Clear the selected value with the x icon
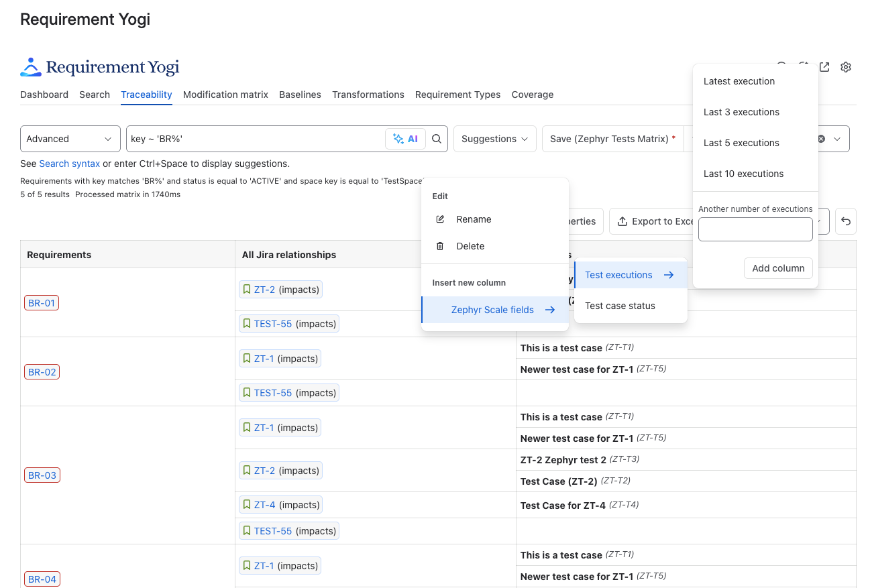The height and width of the screenshot is (588, 870). pos(821,139)
